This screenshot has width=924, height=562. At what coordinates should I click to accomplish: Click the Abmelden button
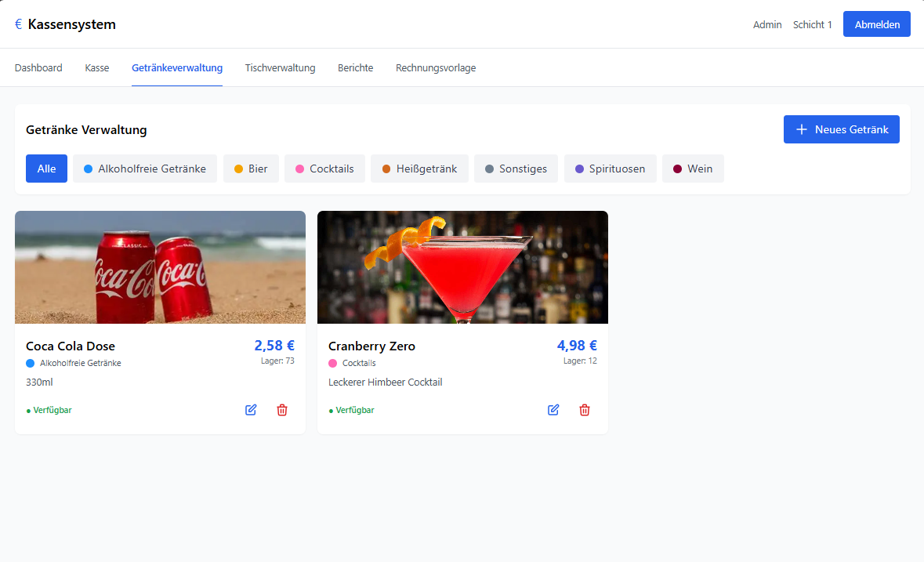pos(877,24)
